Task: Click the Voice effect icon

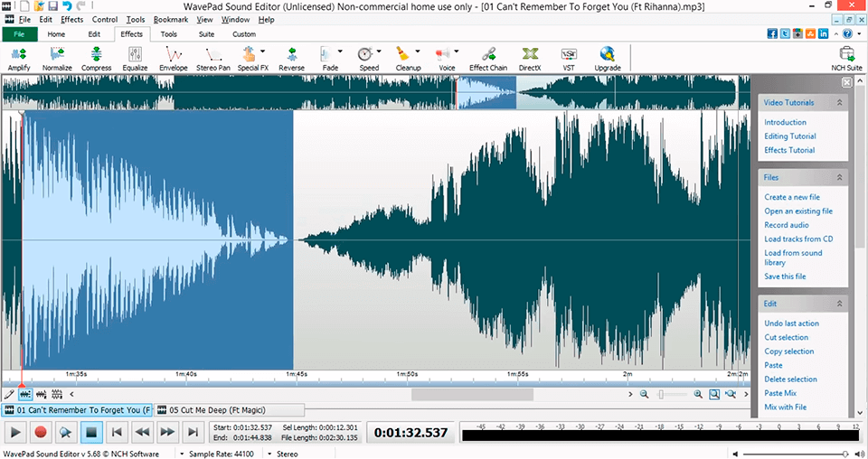Action: 442,54
